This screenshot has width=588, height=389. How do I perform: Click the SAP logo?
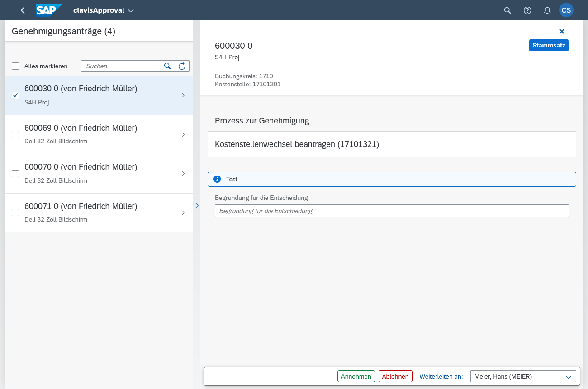(x=49, y=10)
